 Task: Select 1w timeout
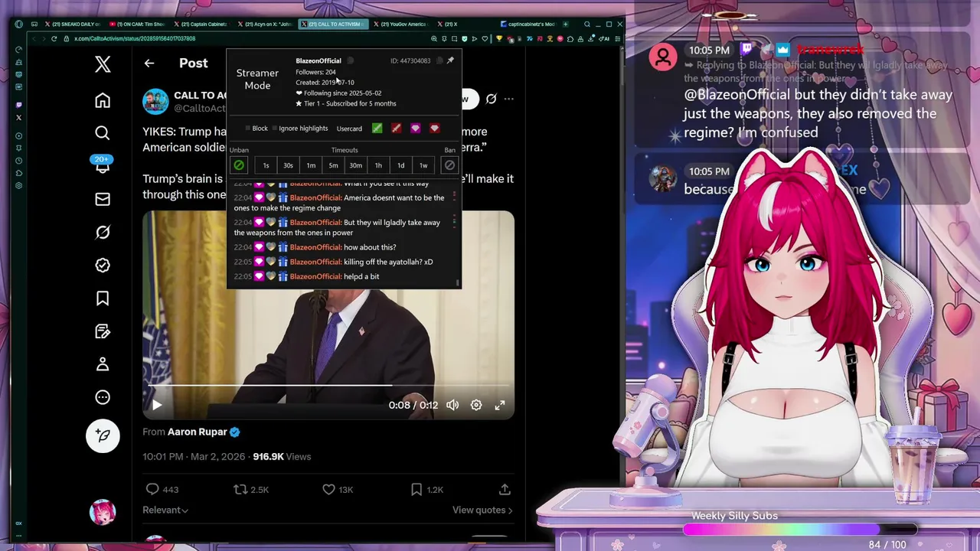point(423,165)
